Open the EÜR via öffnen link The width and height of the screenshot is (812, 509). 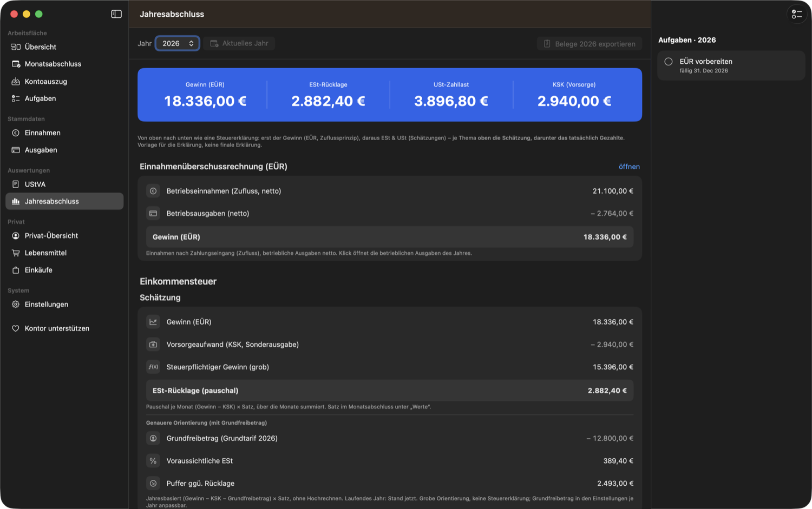tap(629, 167)
